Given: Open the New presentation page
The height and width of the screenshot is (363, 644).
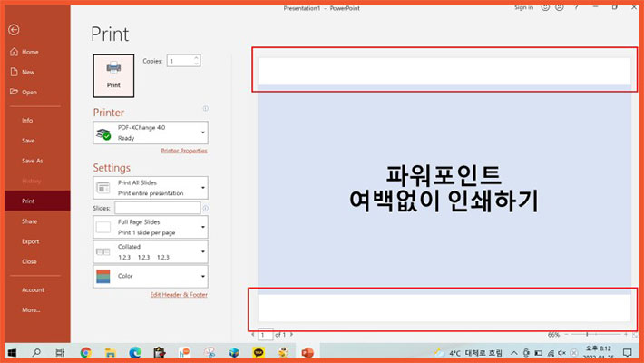Looking at the screenshot, I should 23,72.
